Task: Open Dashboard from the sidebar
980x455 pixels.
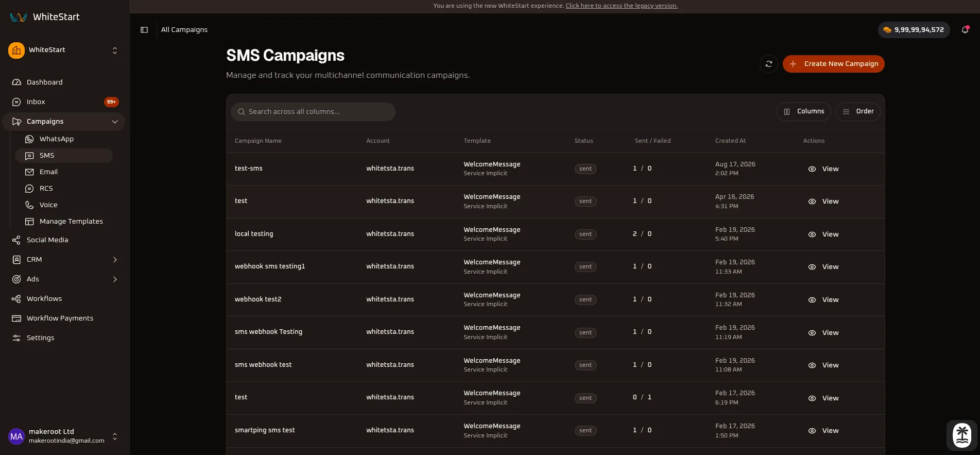Action: 64,82
